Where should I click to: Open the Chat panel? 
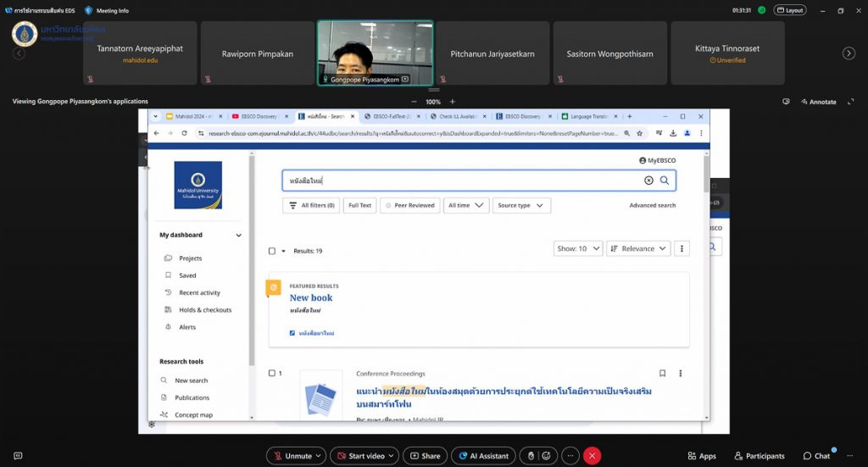point(816,456)
